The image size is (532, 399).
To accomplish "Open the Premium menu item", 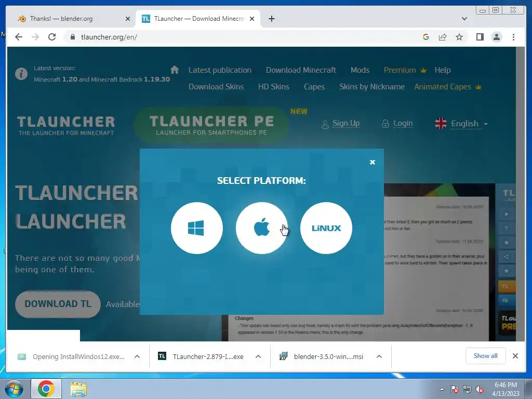I will pyautogui.click(x=405, y=70).
